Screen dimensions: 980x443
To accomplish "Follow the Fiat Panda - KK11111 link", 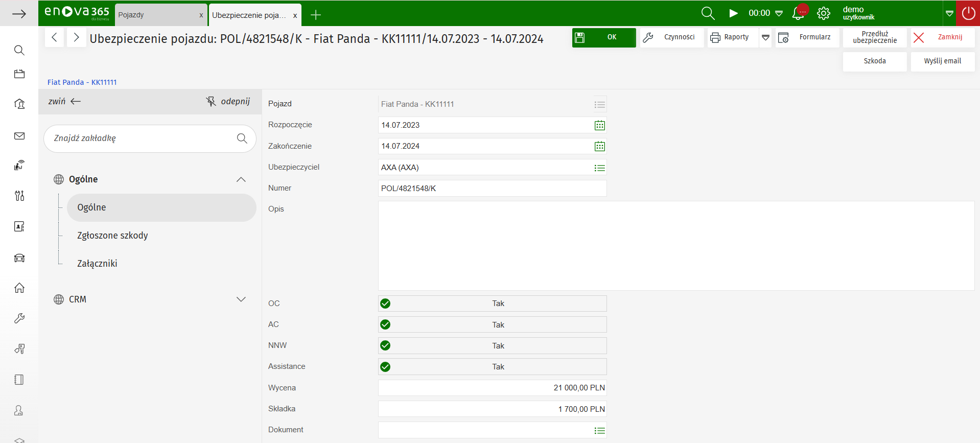I will pyautogui.click(x=82, y=82).
